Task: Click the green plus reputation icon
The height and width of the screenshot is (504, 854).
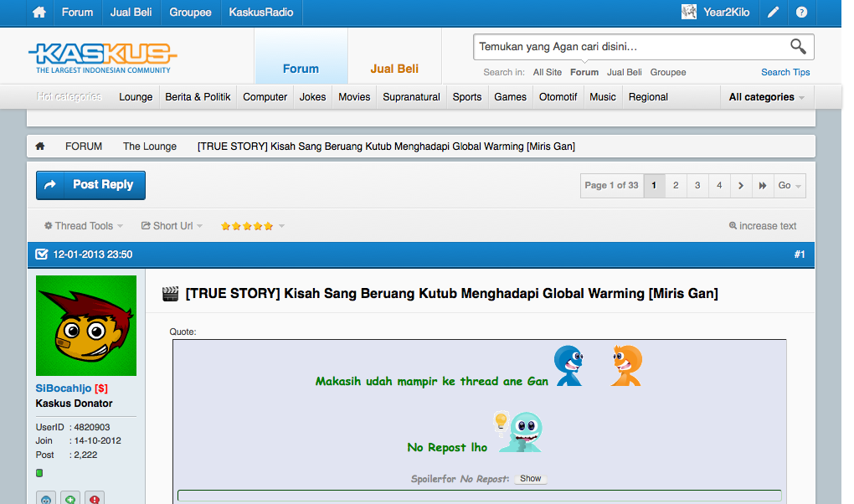Action: [70, 499]
